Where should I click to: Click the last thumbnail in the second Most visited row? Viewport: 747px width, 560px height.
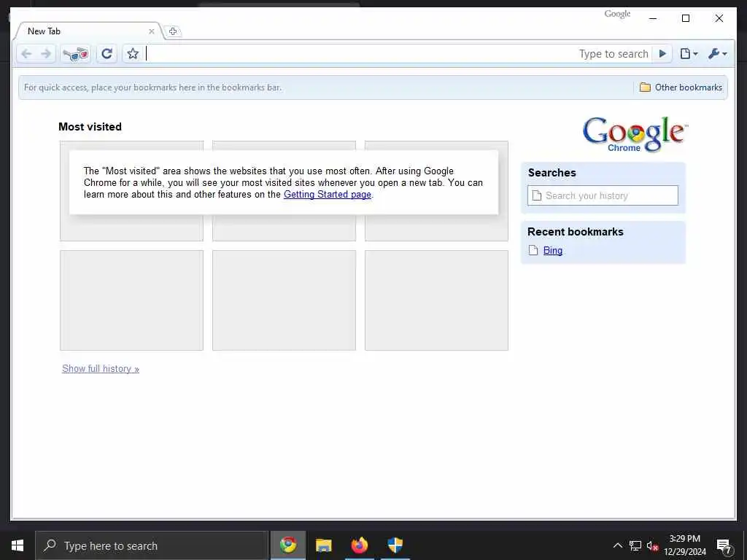(436, 300)
